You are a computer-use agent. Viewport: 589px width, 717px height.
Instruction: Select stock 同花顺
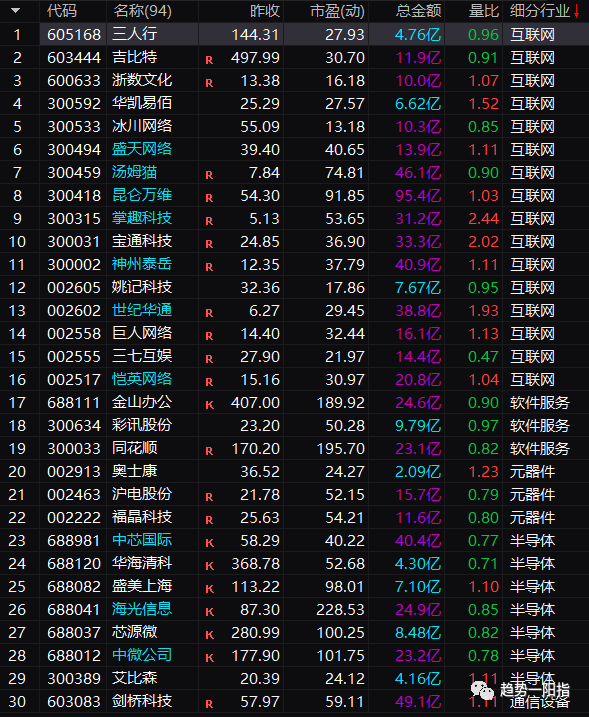(134, 448)
